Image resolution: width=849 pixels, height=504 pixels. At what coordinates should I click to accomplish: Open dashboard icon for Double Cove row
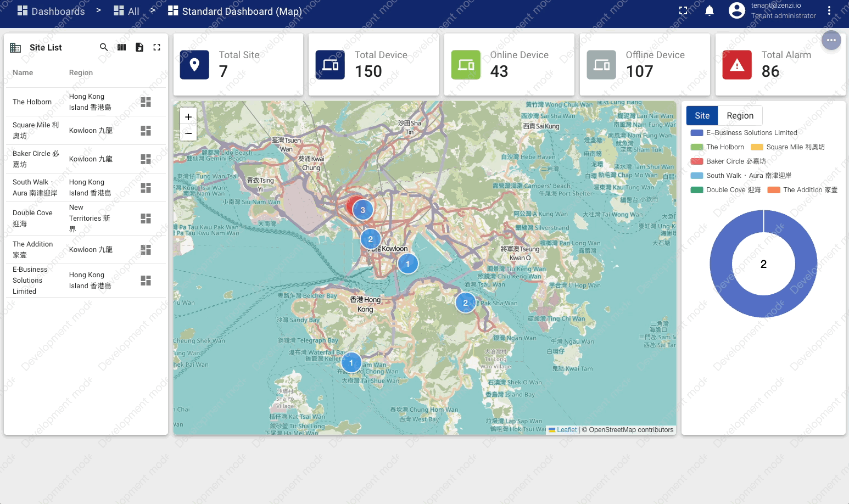(x=146, y=219)
